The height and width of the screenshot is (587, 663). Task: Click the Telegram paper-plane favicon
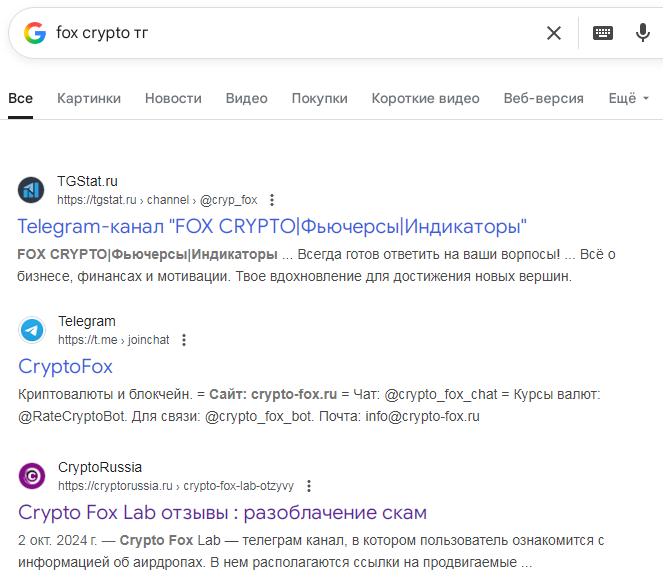(x=32, y=330)
